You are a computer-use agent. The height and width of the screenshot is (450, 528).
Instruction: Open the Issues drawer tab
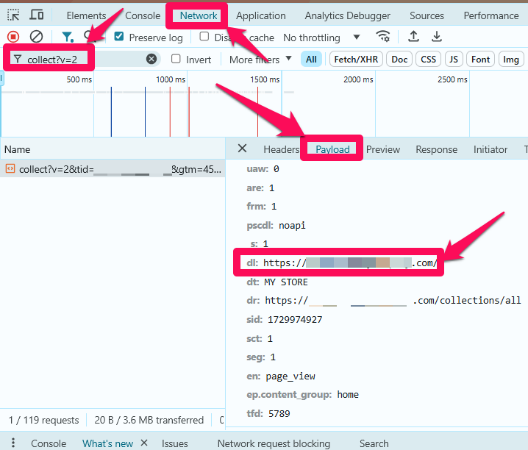174,443
